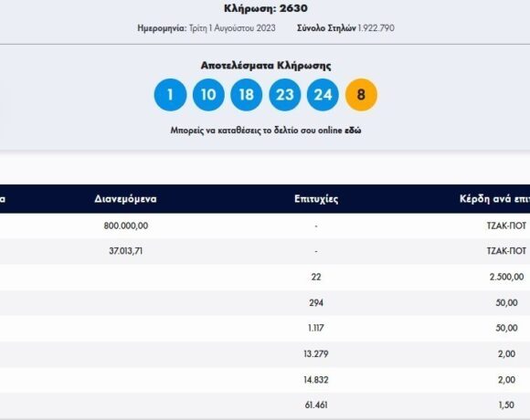Click the 50,00 prize in the 294 row

point(506,302)
